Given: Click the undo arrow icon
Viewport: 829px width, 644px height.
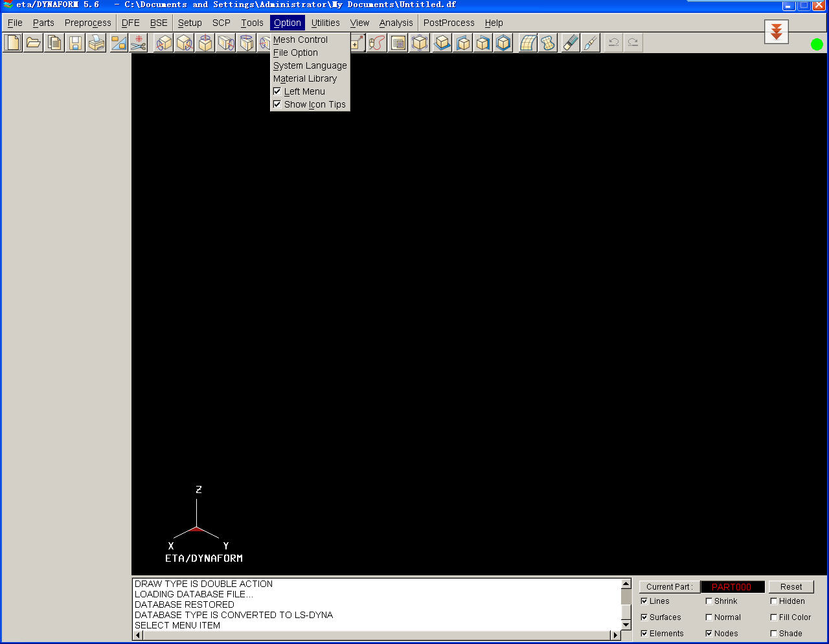Looking at the screenshot, I should click(x=613, y=43).
